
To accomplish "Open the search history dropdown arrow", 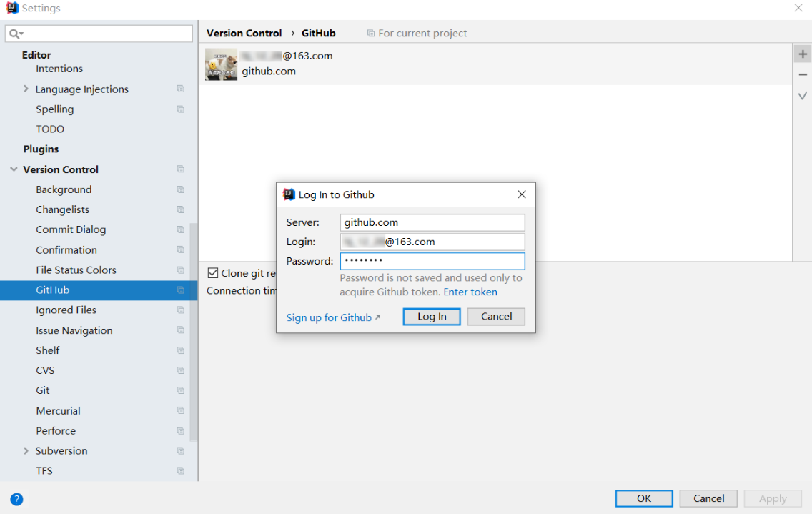I will click(21, 34).
